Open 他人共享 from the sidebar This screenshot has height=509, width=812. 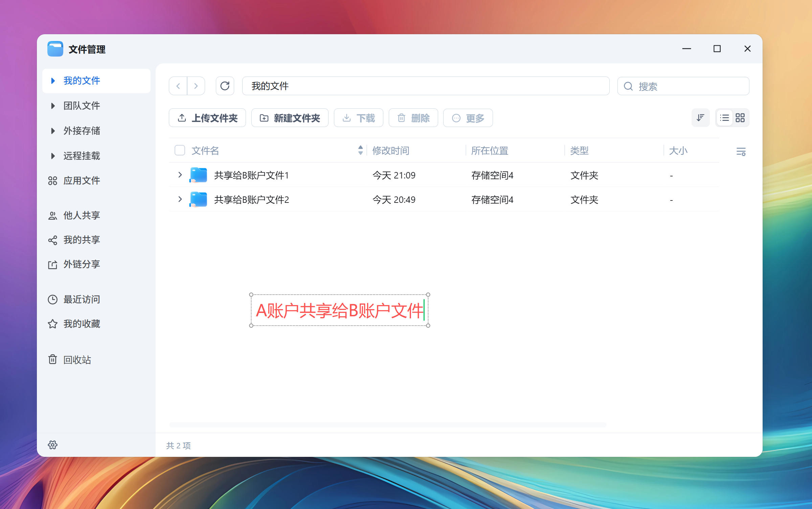(x=81, y=215)
